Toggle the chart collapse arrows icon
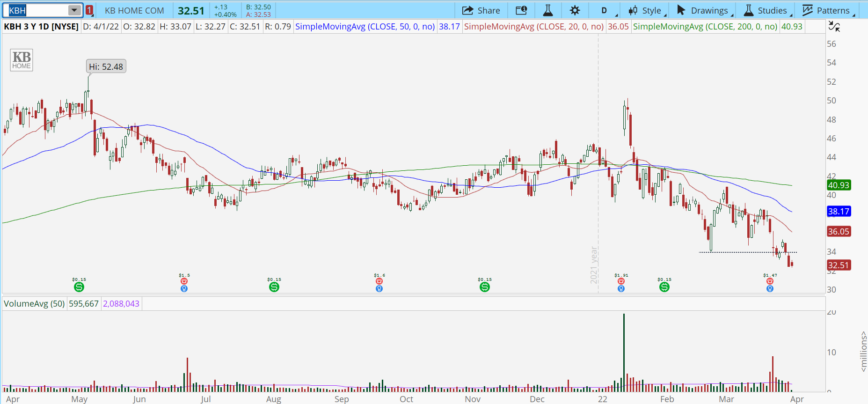The image size is (868, 404). click(x=834, y=27)
